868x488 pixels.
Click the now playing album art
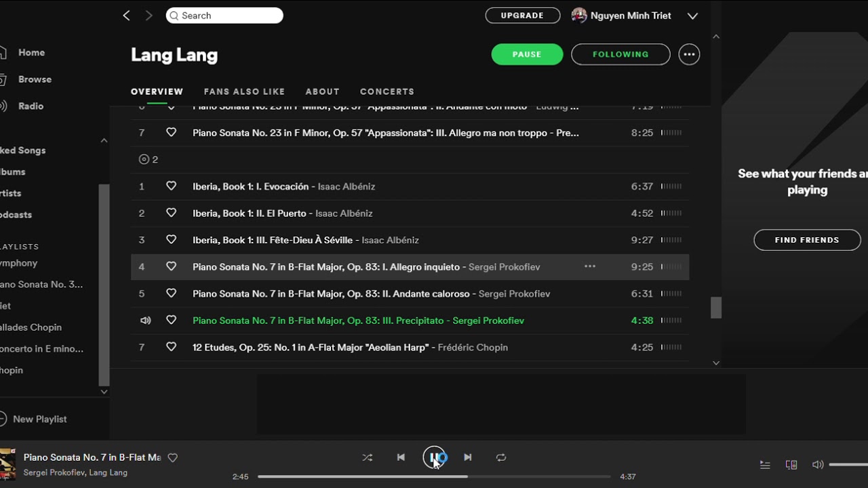(7, 464)
